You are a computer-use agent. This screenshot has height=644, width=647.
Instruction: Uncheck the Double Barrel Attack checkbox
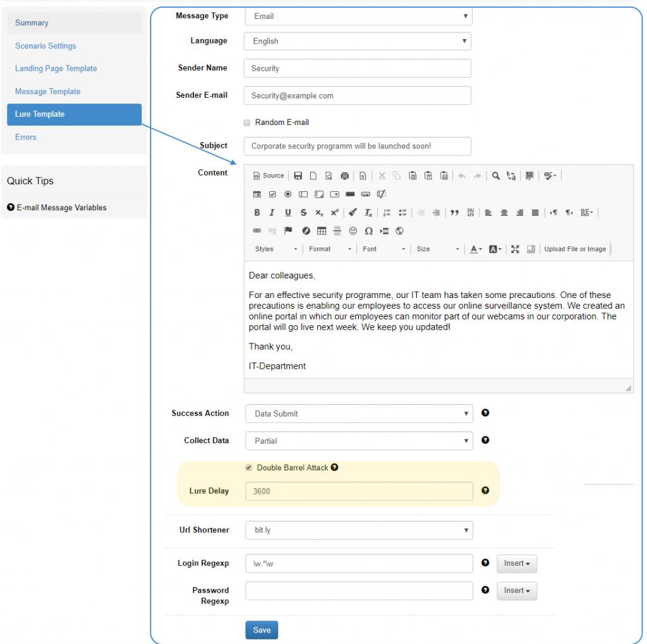click(248, 468)
